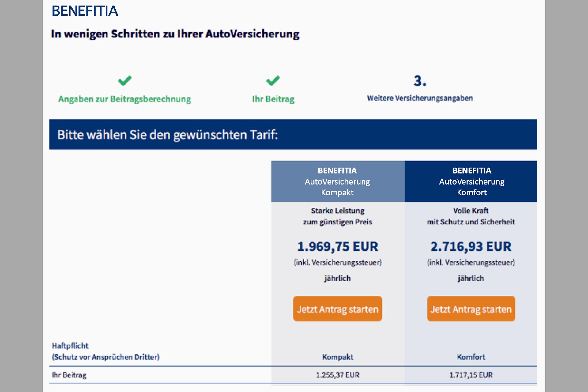Click the AutoVersicherung Kompakt column header
588x392 pixels.
coord(337,182)
